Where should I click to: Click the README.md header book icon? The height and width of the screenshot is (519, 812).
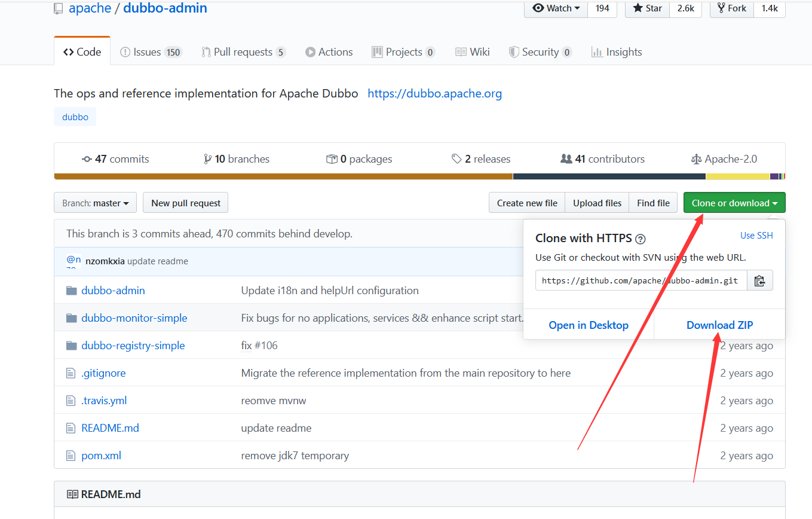click(x=72, y=494)
